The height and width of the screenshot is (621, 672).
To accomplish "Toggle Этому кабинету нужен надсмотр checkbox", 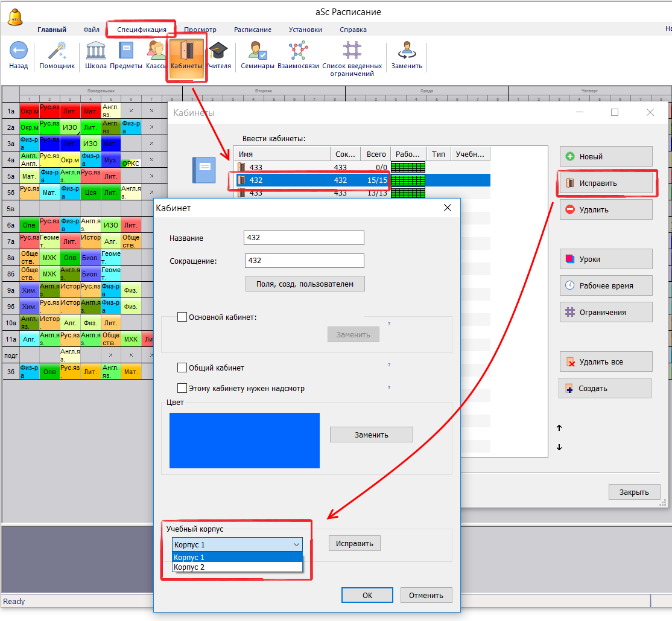I will pyautogui.click(x=182, y=389).
